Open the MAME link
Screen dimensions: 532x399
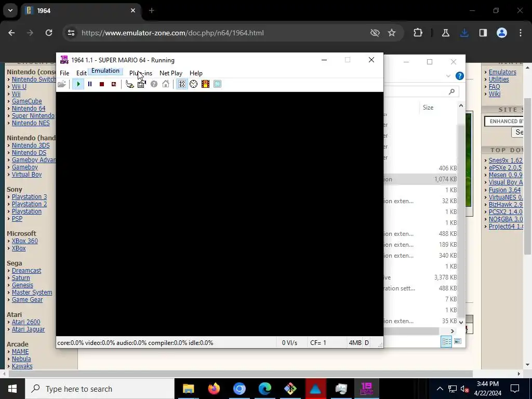coord(20,352)
